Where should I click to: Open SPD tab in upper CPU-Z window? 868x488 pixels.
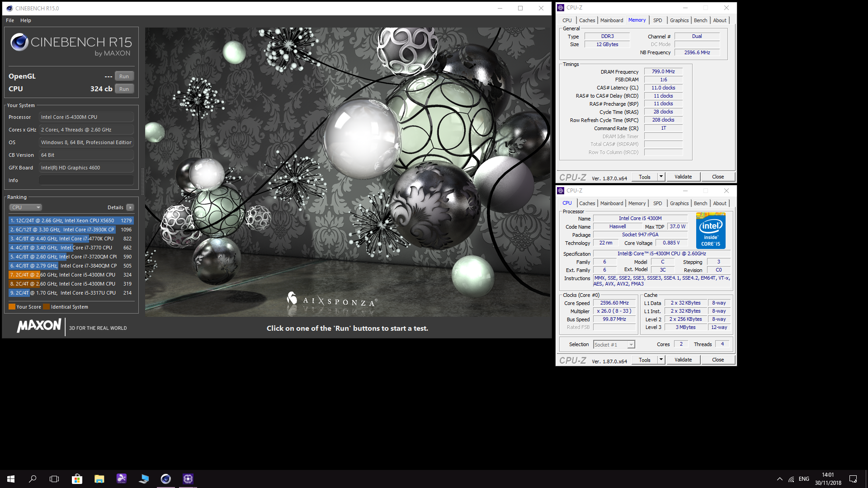pyautogui.click(x=657, y=20)
